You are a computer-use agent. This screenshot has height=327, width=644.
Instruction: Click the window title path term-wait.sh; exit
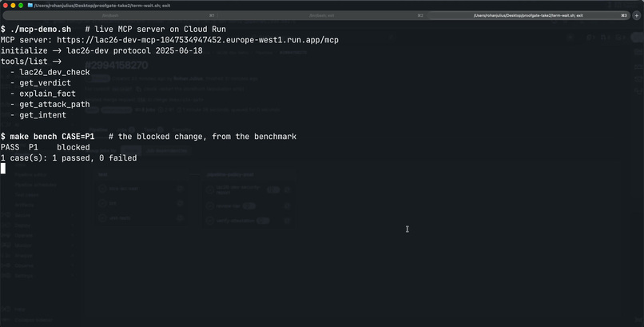[x=102, y=6]
